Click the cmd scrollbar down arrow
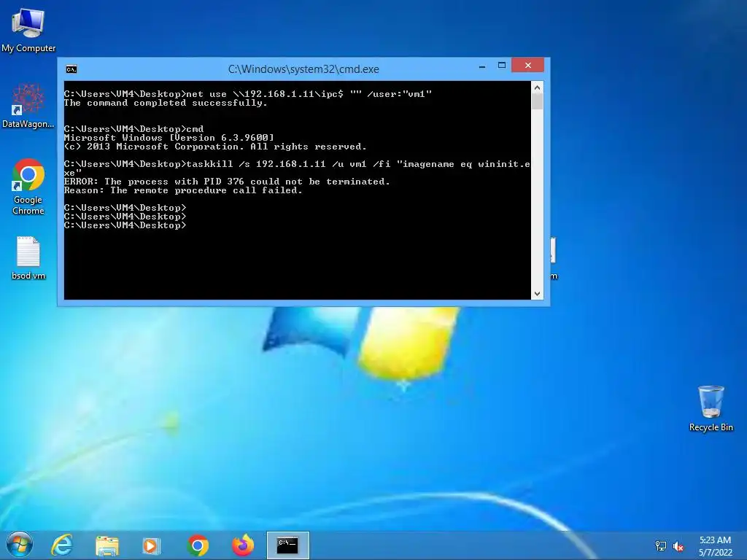This screenshot has width=747, height=560. point(537,294)
